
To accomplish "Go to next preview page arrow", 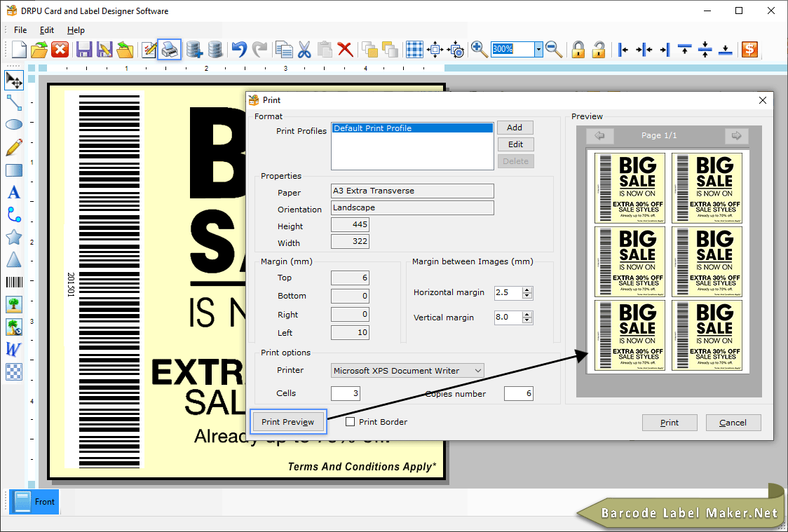I will coord(736,136).
